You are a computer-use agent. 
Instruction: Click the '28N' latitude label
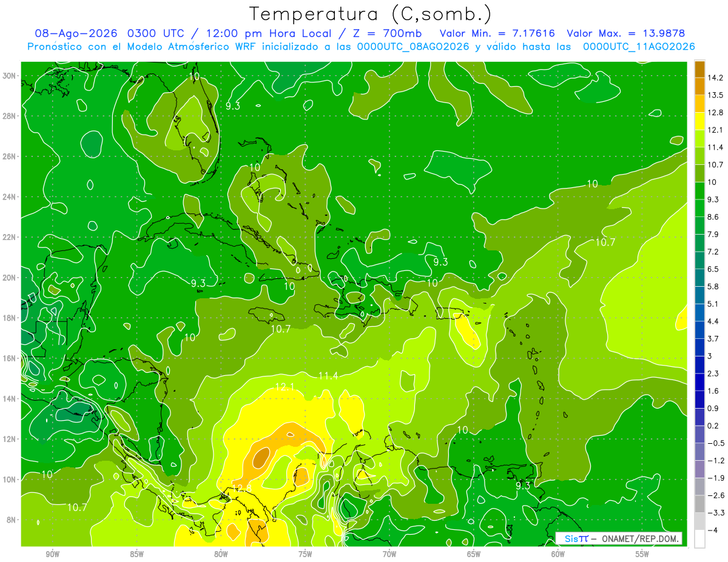(x=10, y=116)
